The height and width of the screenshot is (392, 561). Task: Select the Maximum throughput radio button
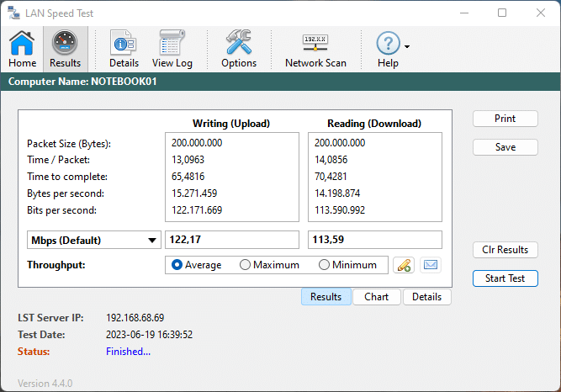point(246,265)
